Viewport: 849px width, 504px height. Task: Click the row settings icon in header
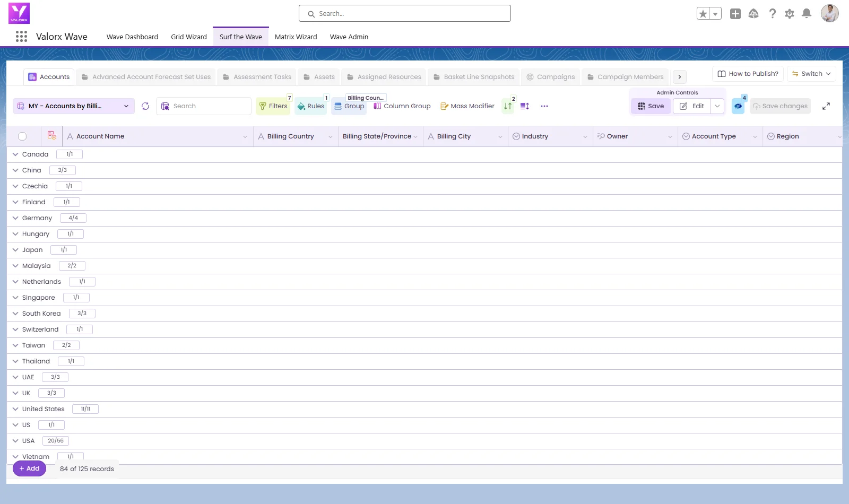(52, 136)
